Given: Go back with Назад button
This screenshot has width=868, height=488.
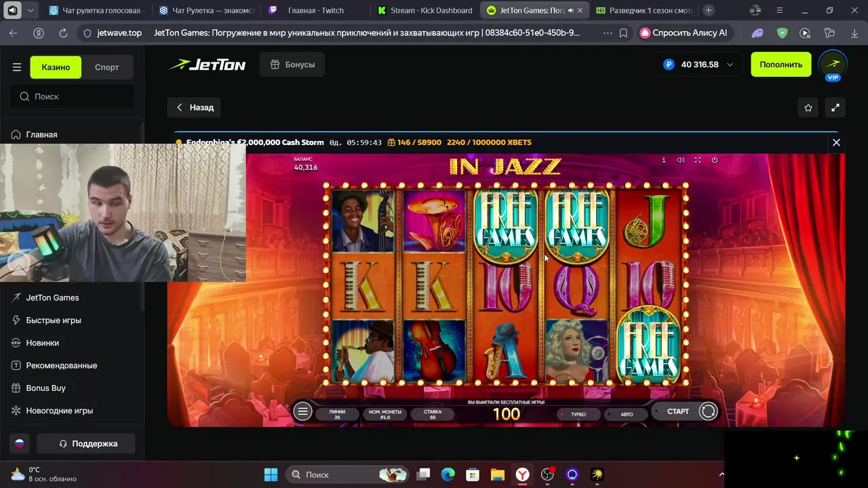Looking at the screenshot, I should pyautogui.click(x=195, y=107).
